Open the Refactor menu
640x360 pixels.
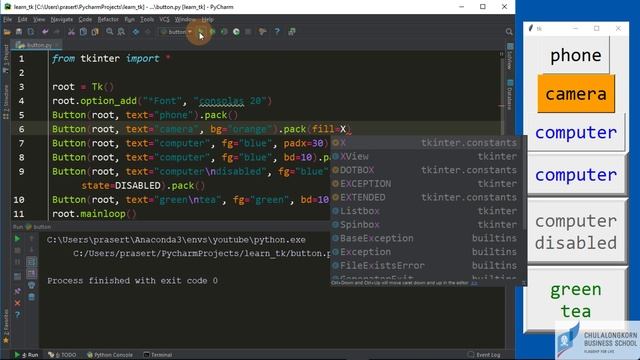108,20
